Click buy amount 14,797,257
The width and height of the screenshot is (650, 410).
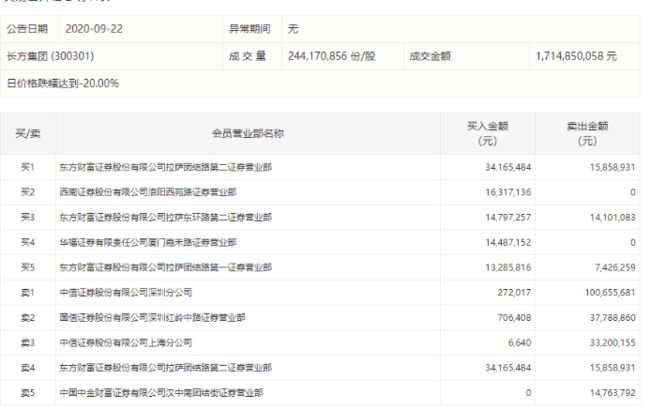[508, 217]
